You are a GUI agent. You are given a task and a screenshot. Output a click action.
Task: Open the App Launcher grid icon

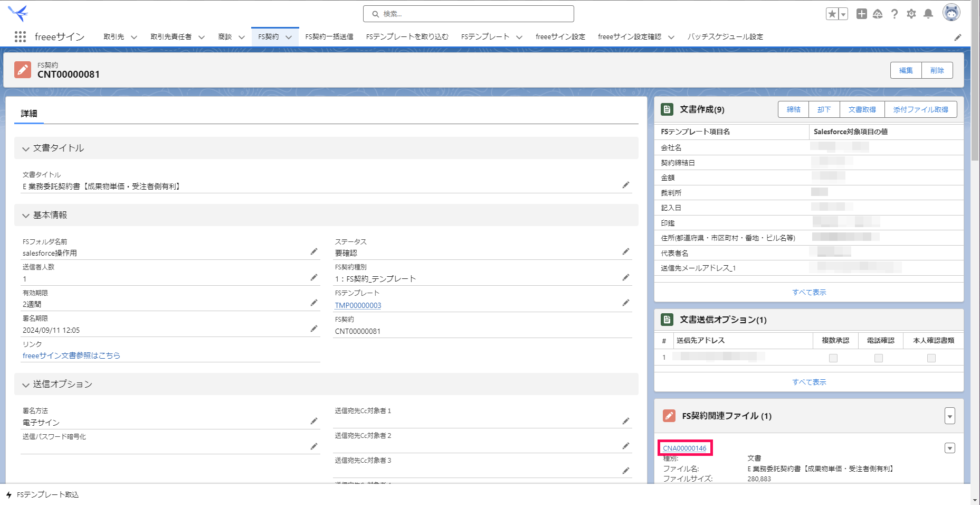point(20,37)
